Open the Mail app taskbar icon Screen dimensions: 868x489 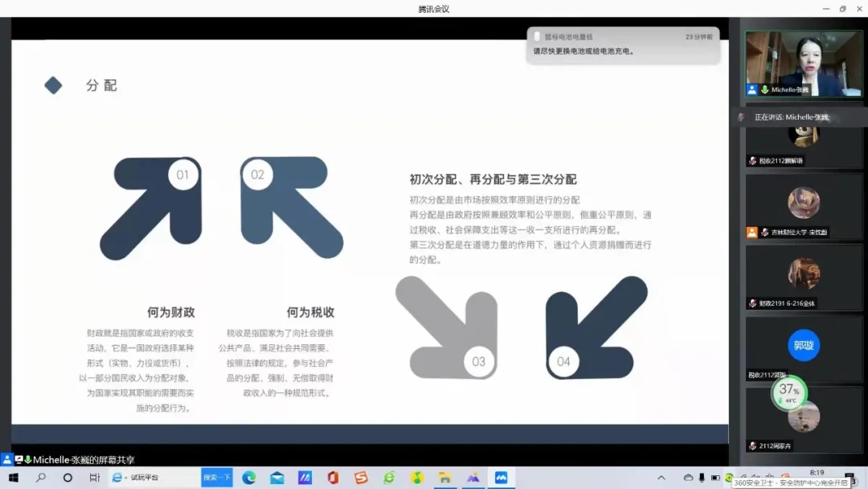click(x=276, y=478)
